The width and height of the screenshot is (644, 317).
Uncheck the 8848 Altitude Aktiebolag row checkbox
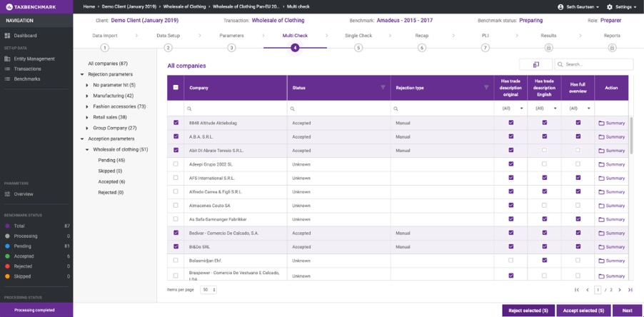pos(176,122)
